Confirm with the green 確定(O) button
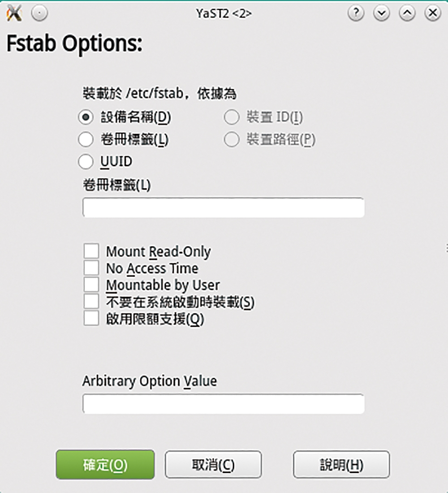This screenshot has height=493, width=448. pyautogui.click(x=105, y=465)
